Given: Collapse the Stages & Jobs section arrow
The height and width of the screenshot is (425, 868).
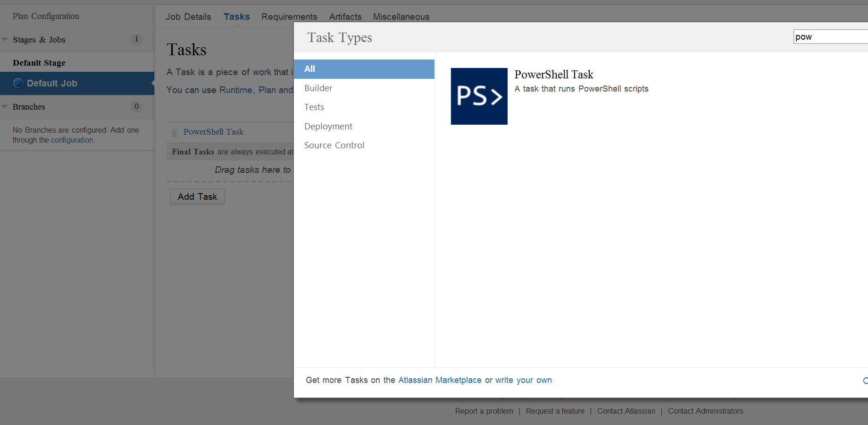Looking at the screenshot, I should (x=5, y=40).
